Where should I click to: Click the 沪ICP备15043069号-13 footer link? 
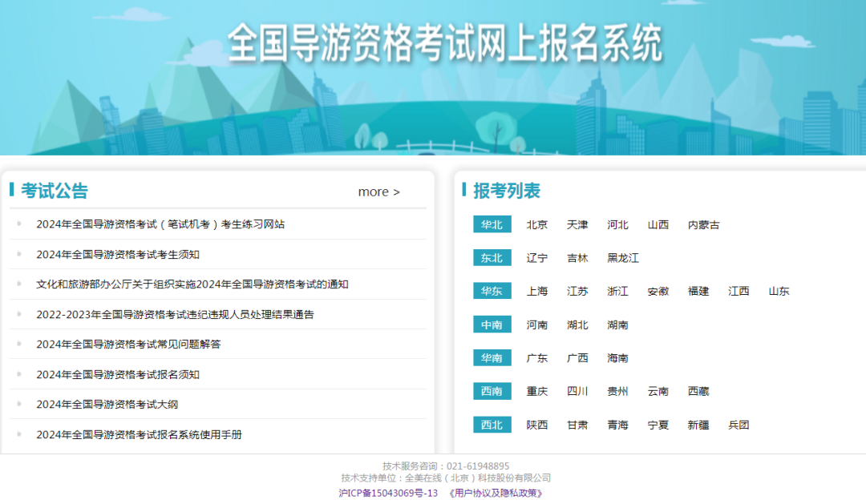388,493
